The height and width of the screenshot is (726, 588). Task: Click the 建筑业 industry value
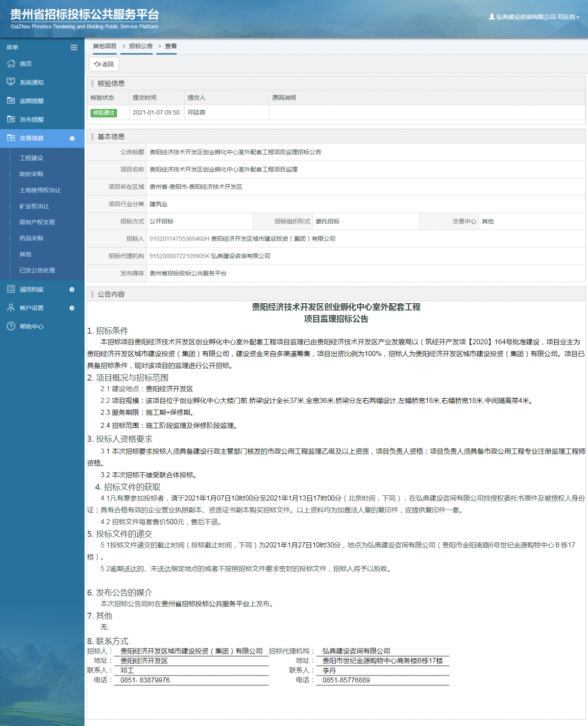[158, 204]
